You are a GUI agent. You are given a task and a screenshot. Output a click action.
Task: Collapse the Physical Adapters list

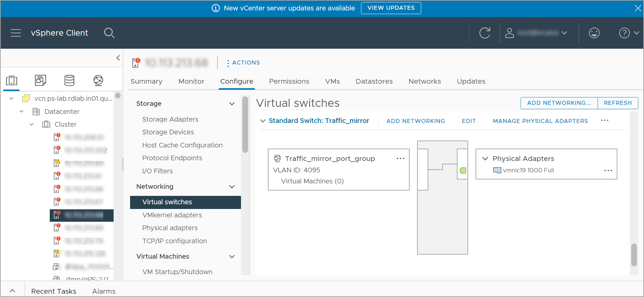pyautogui.click(x=485, y=158)
